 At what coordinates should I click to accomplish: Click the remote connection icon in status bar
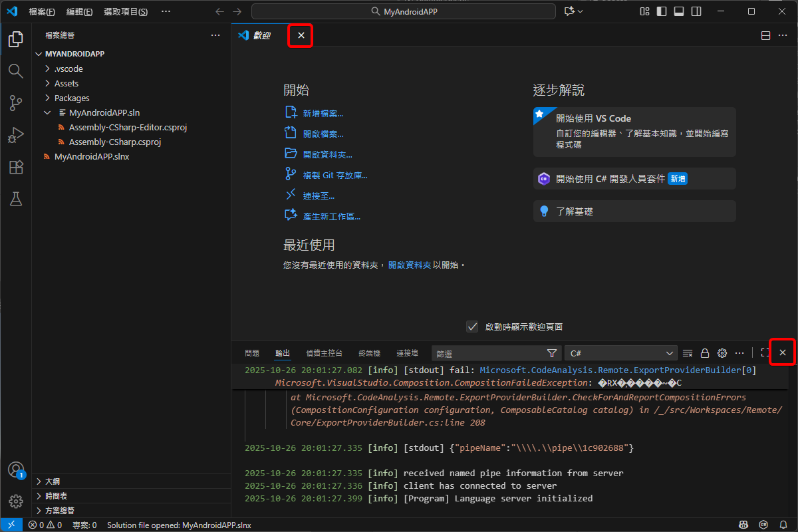click(x=11, y=525)
